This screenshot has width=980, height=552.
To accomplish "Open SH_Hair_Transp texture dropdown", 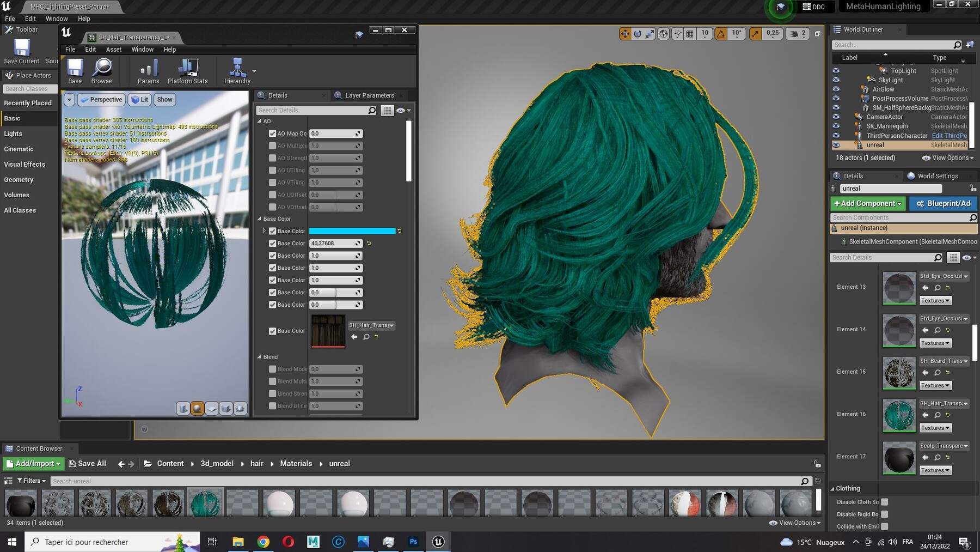I will tap(371, 325).
